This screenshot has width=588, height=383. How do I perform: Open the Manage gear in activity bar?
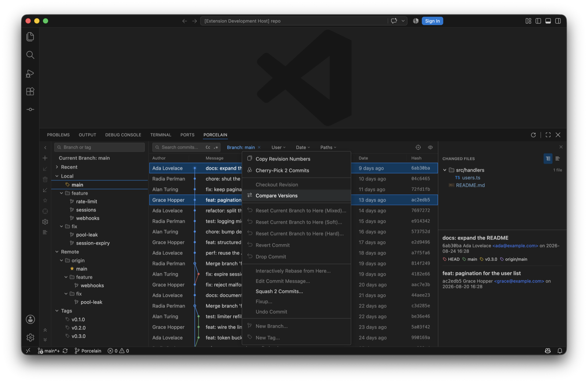pyautogui.click(x=30, y=337)
